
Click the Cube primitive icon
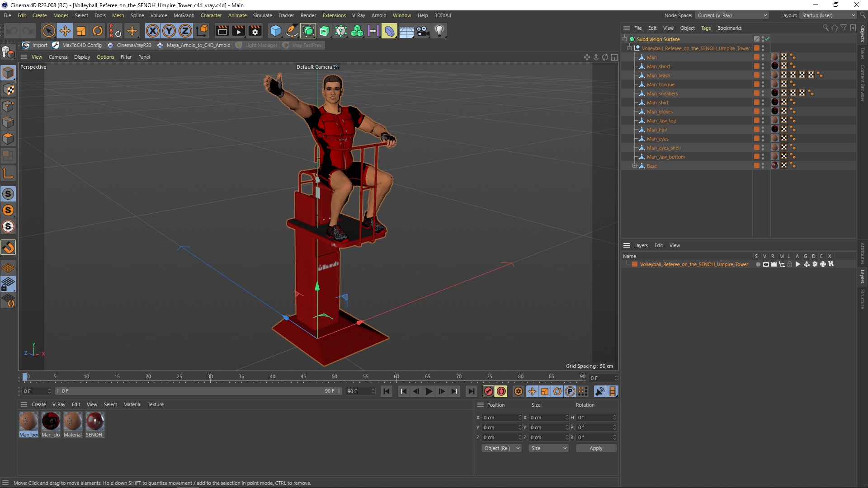(275, 31)
